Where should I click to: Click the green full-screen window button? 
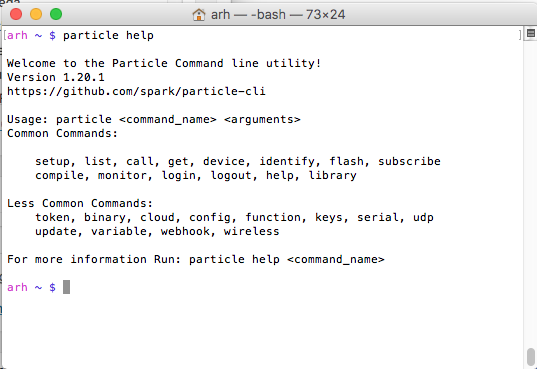coord(56,14)
